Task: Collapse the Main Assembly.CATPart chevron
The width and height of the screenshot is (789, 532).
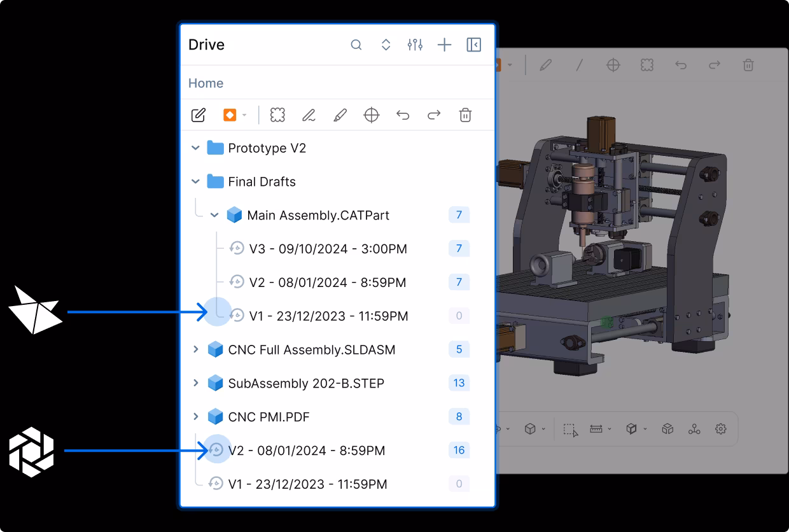Action: tap(215, 216)
